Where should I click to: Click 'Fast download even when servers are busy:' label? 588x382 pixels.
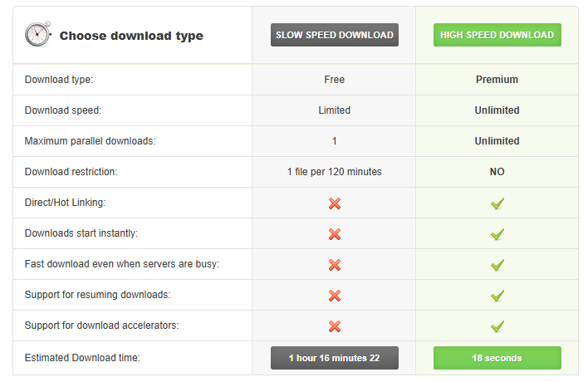point(122,264)
